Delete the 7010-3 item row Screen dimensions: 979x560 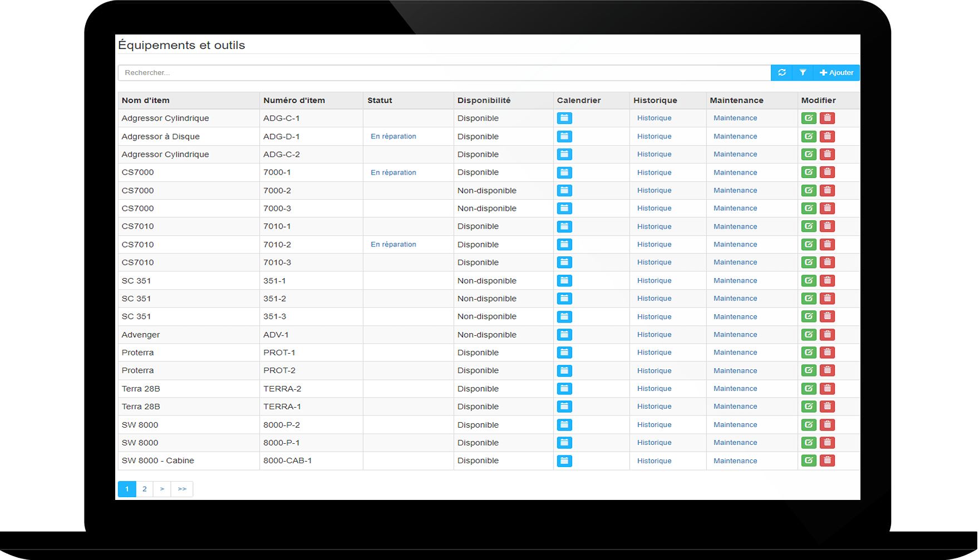click(827, 262)
